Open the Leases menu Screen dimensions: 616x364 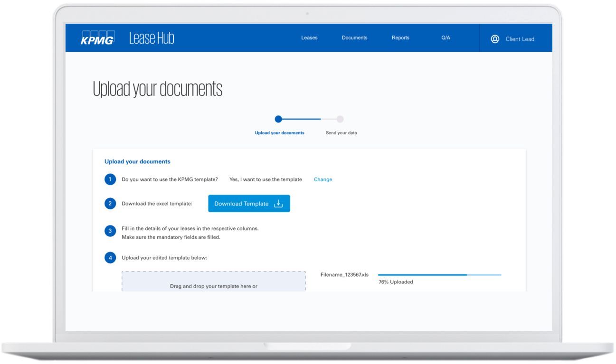(x=309, y=38)
